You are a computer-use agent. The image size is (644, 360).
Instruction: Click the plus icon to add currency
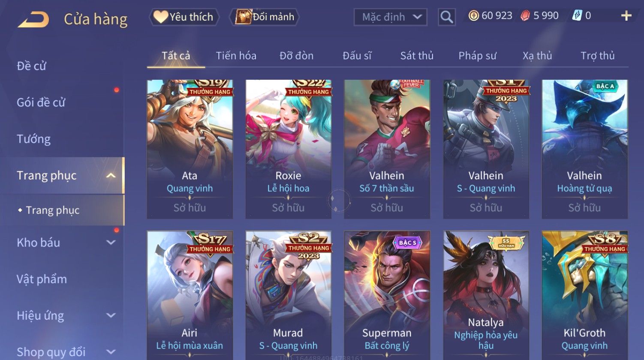coord(626,16)
